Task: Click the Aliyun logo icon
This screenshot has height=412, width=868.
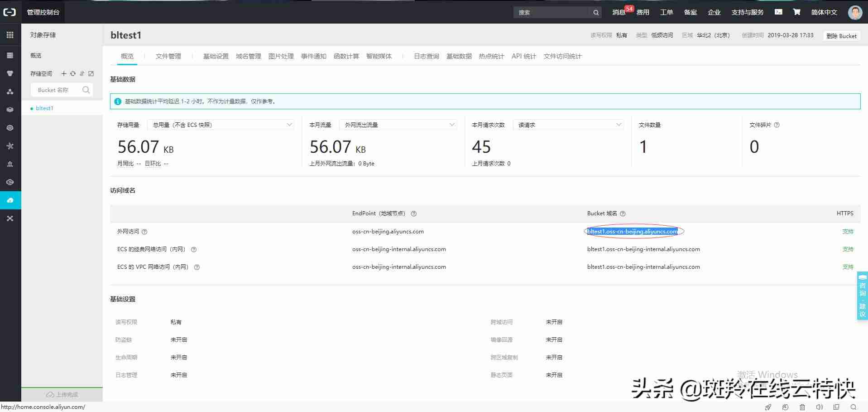Action: tap(10, 12)
